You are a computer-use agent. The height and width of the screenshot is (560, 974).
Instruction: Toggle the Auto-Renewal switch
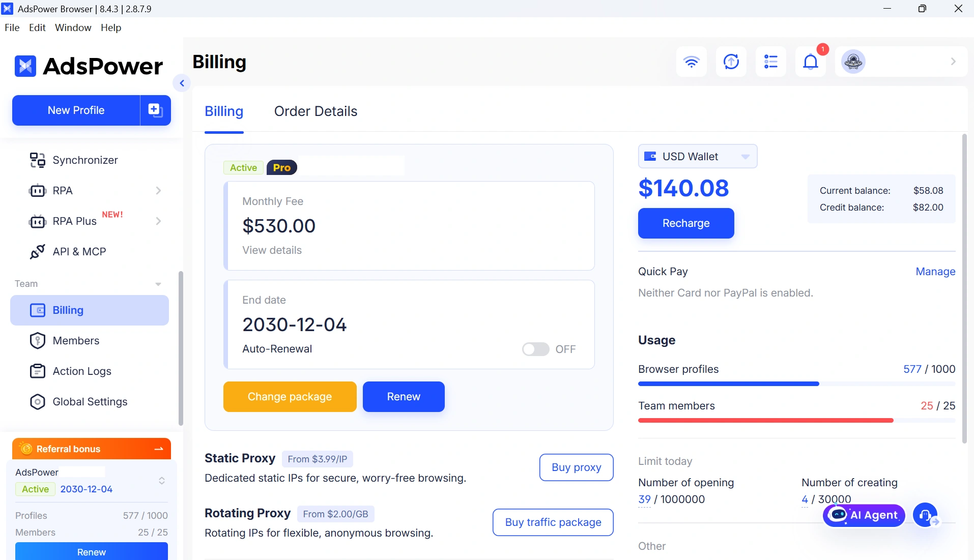535,349
